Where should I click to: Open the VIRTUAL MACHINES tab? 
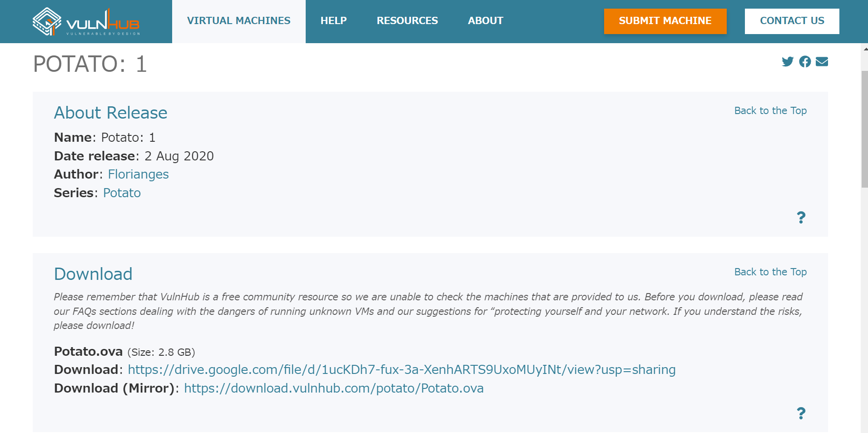(238, 20)
